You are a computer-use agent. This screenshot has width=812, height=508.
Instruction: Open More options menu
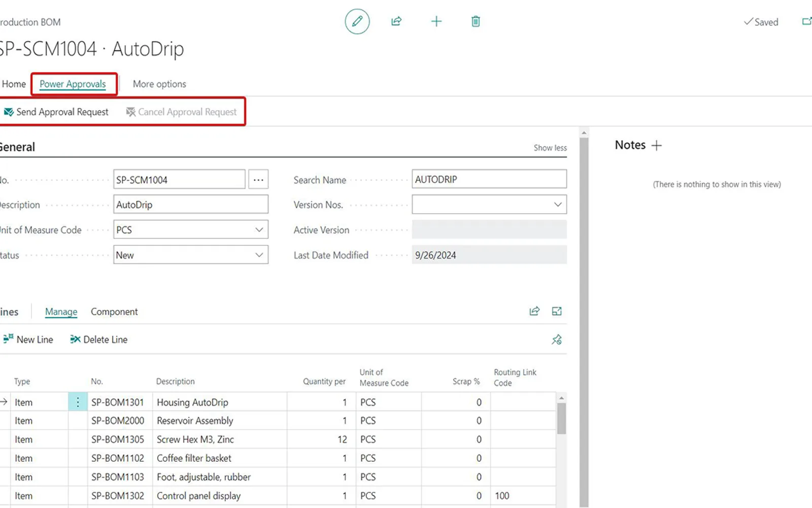pos(159,84)
